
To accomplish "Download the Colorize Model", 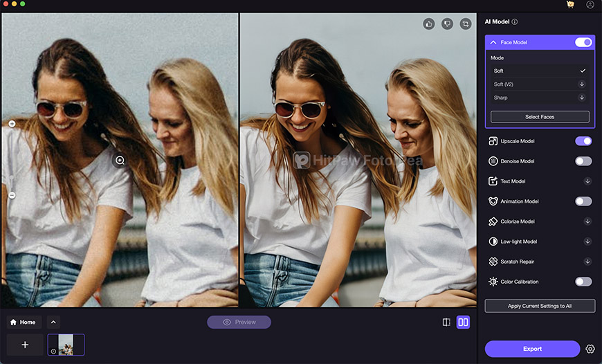I will [587, 221].
